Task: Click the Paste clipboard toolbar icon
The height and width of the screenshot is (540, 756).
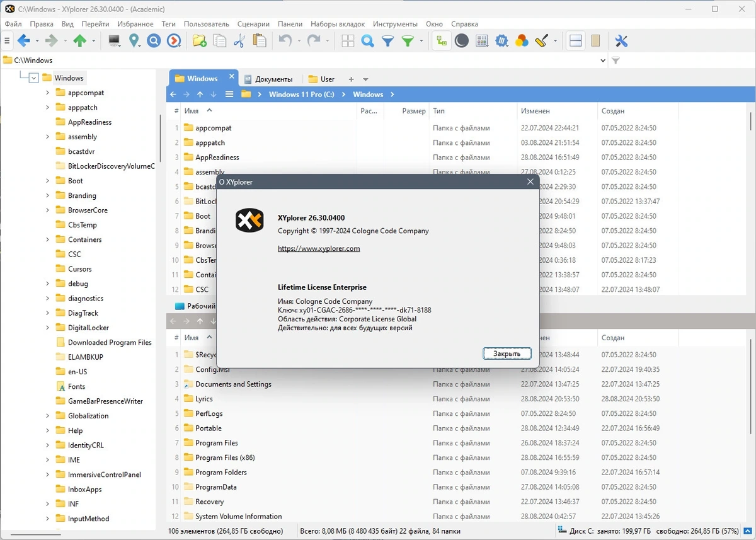Action: [259, 41]
